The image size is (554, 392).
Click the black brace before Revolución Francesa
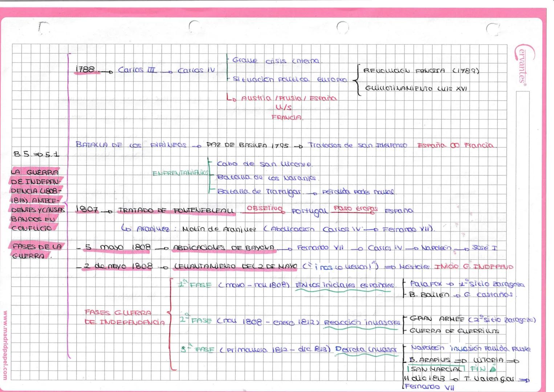tap(357, 80)
